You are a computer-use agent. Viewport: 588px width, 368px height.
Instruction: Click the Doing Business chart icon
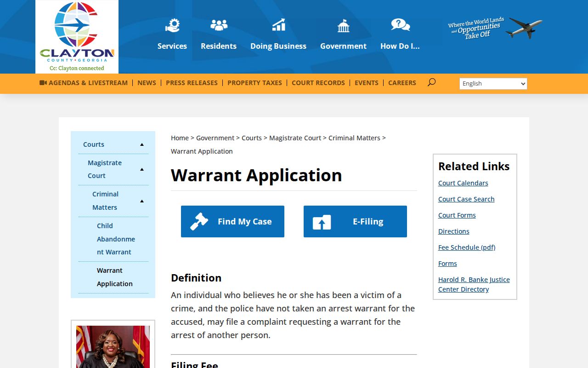tap(278, 25)
